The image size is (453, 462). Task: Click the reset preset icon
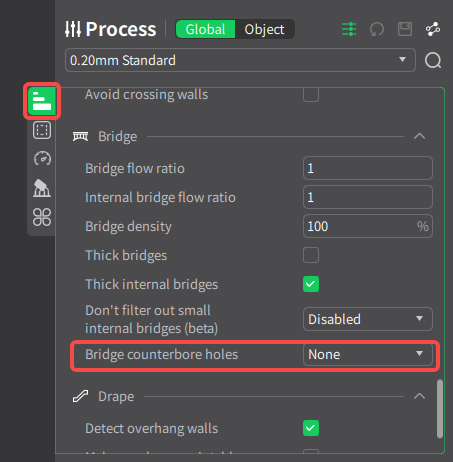pyautogui.click(x=377, y=29)
